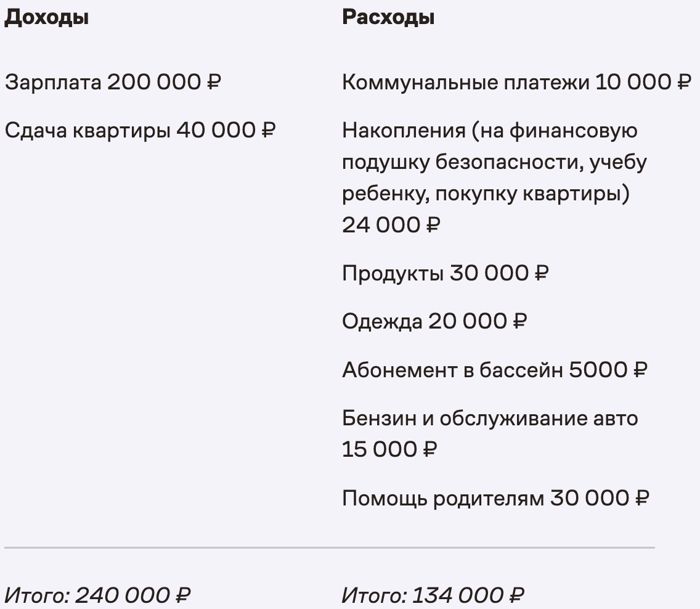Viewport: 700px width, 609px height.
Task: Select the Сдача квартиры 40 000 ₽ line
Action: (x=140, y=131)
